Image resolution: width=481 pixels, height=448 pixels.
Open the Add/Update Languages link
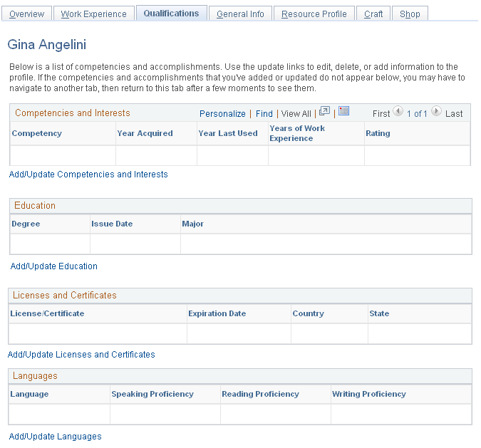pos(55,437)
